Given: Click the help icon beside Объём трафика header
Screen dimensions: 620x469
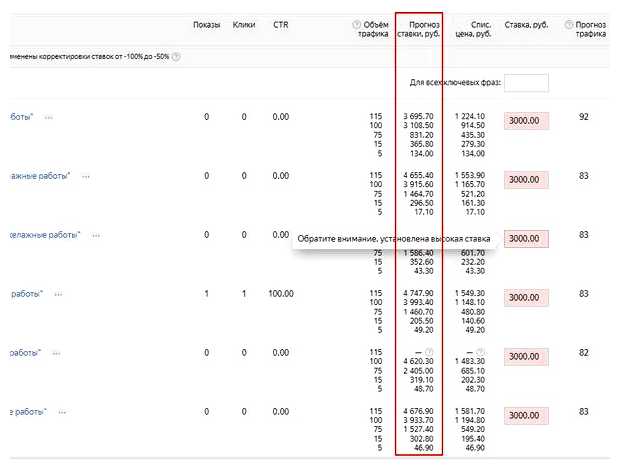Looking at the screenshot, I should coord(356,25).
